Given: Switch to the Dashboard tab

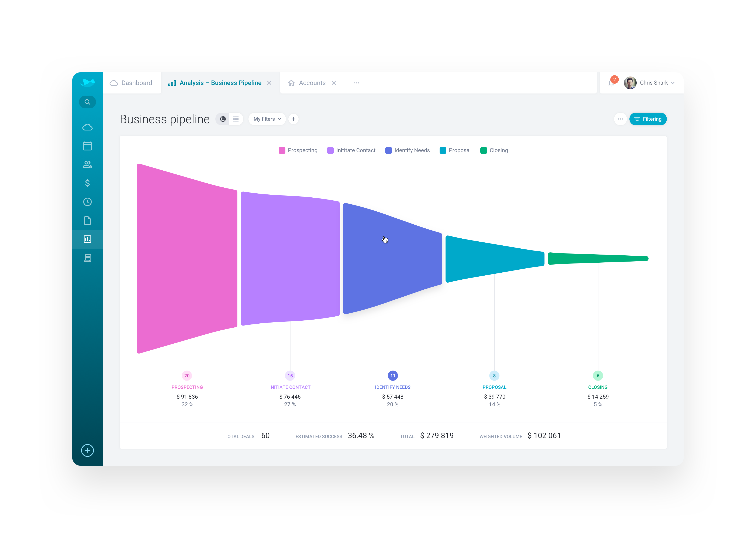Looking at the screenshot, I should point(131,83).
